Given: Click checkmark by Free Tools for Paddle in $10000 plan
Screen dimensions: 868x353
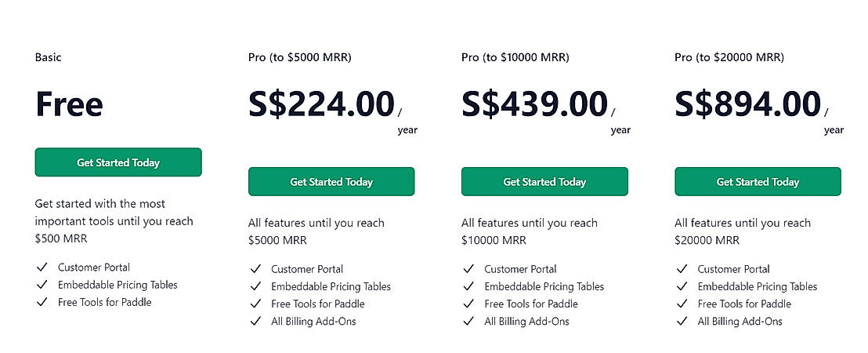Looking at the screenshot, I should pyautogui.click(x=468, y=304).
